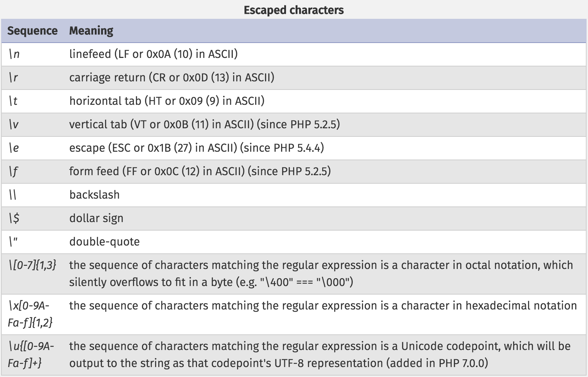Screen dimensions: 588x377
Task: Click the escape (ESC) description text
Action: click(x=197, y=148)
